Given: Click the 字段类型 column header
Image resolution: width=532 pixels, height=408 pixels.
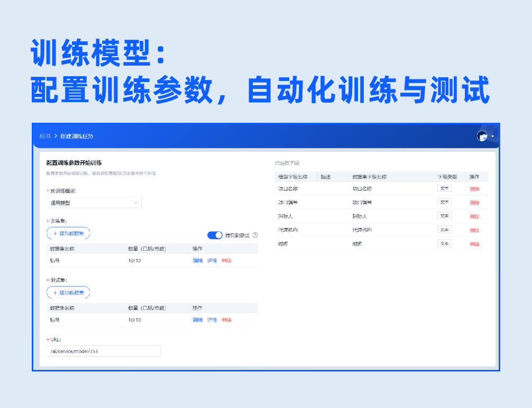Looking at the screenshot, I should [x=447, y=177].
